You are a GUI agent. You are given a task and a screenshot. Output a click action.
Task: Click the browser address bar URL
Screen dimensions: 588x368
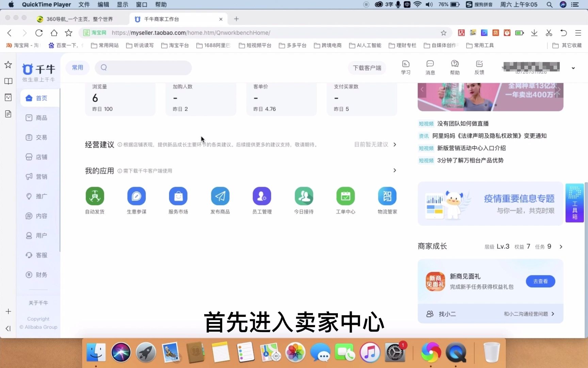[x=191, y=33]
